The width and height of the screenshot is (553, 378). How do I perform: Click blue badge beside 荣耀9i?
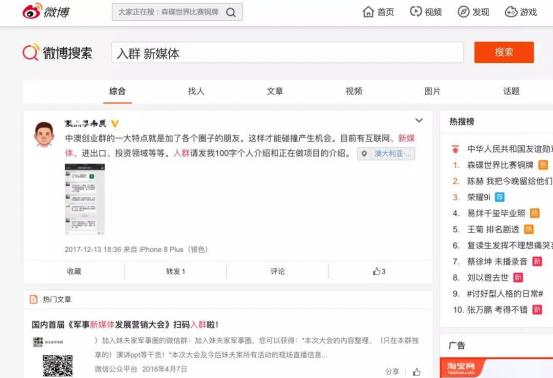[500, 197]
